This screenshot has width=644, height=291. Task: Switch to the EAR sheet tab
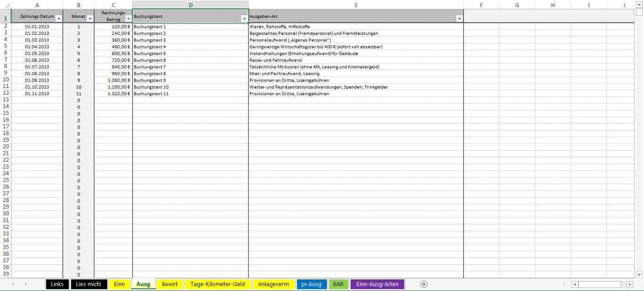click(338, 284)
